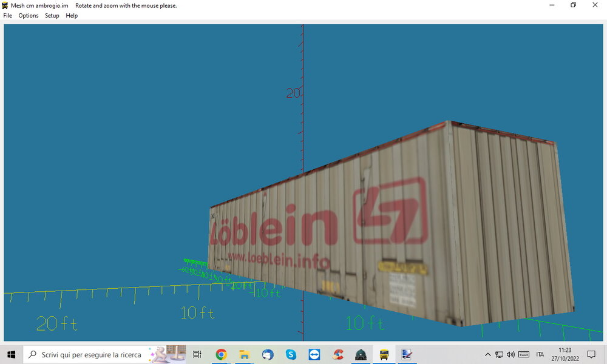The width and height of the screenshot is (607, 364).
Task: Click the red '20' vertical axis label
Action: click(x=293, y=93)
